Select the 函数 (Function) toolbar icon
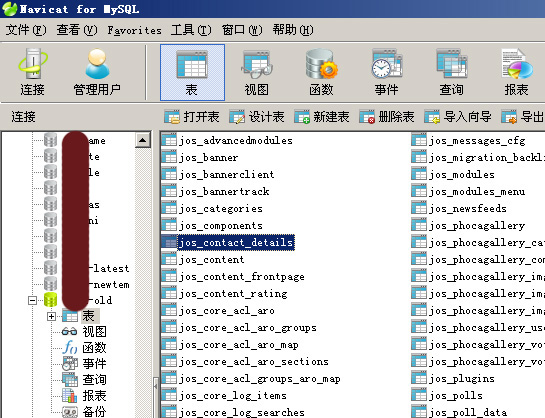Viewport: 545px width, 418px height. 321,72
